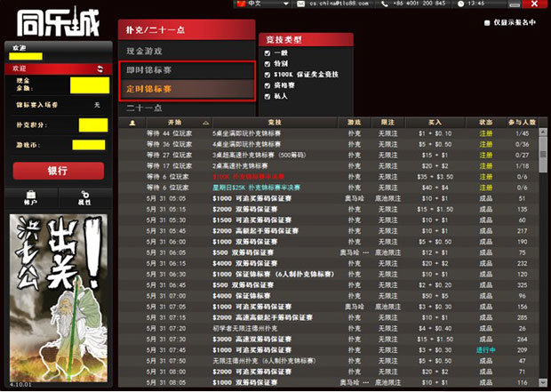Viewport: 551px width, 392px height.
Task: Select the 5桌全满即玩扑克锦标赛 row
Action: [x=328, y=133]
